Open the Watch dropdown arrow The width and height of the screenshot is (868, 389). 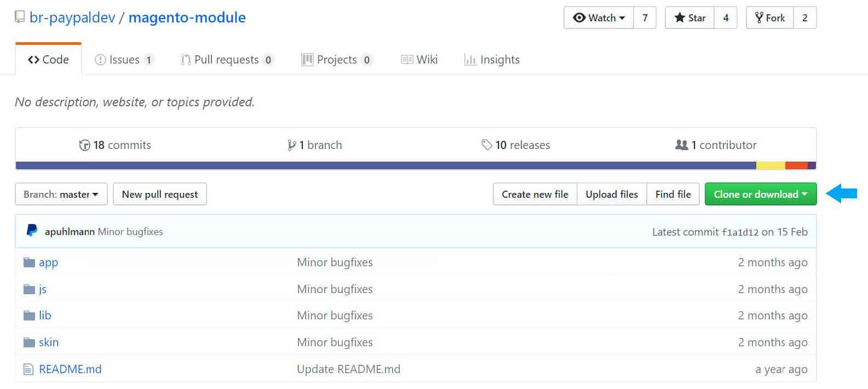pyautogui.click(x=622, y=18)
